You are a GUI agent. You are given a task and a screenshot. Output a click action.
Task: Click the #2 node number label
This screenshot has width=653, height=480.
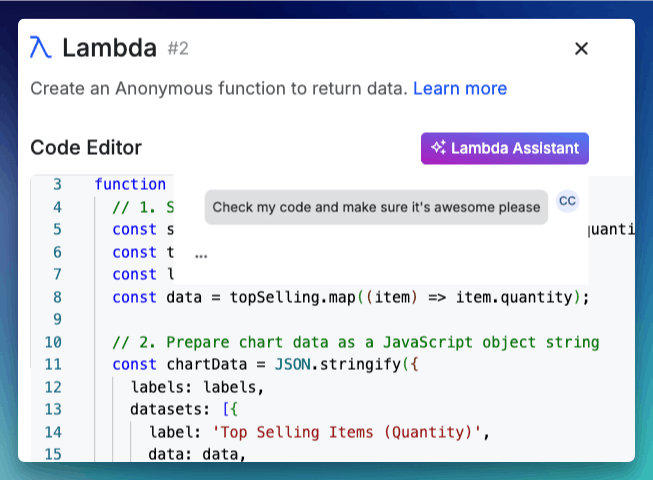[x=178, y=47]
